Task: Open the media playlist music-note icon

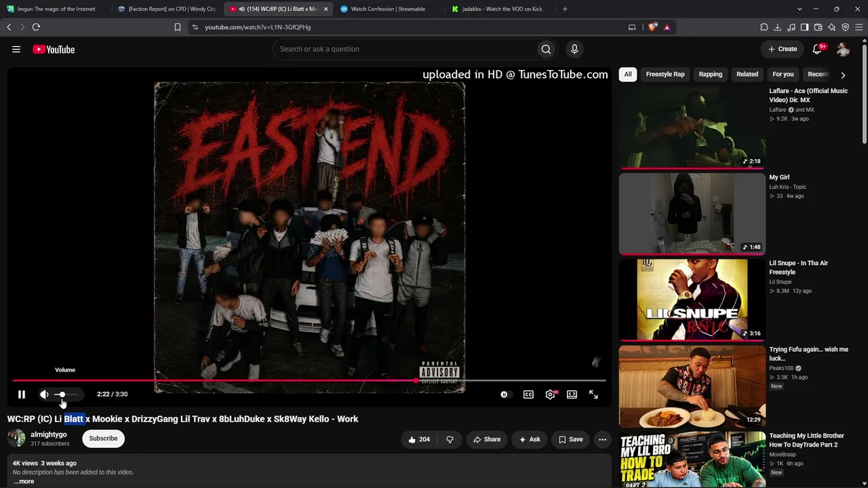Action: [x=791, y=27]
